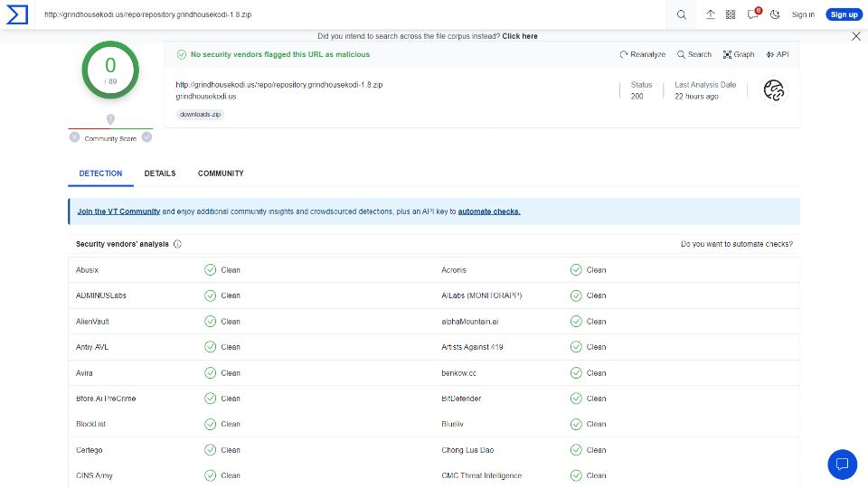The image size is (868, 488).
Task: Click the 'Status 200' value
Action: point(637,97)
